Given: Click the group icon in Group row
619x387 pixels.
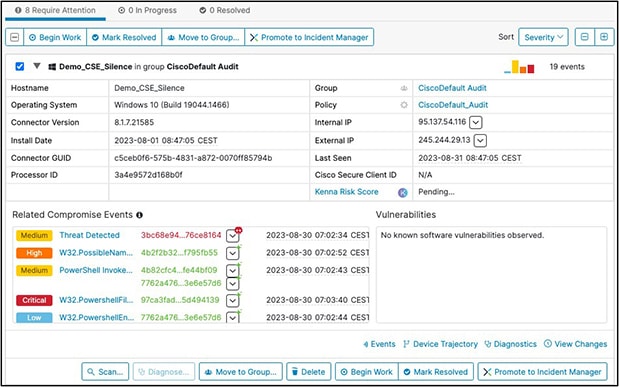Looking at the screenshot, I should click(x=403, y=88).
